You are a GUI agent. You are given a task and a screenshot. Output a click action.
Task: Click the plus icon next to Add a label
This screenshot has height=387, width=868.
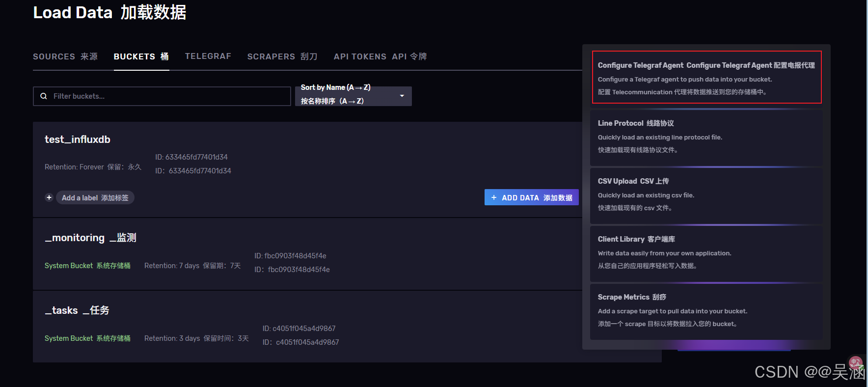point(49,197)
